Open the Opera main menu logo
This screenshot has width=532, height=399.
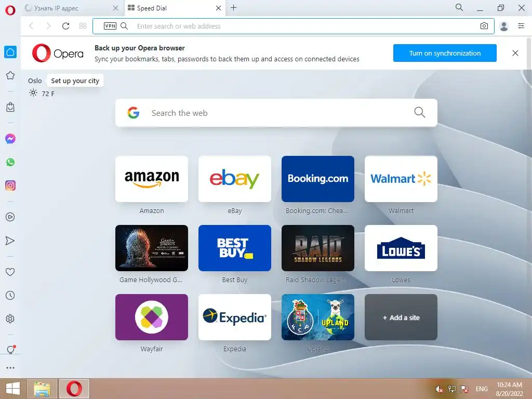(10, 10)
